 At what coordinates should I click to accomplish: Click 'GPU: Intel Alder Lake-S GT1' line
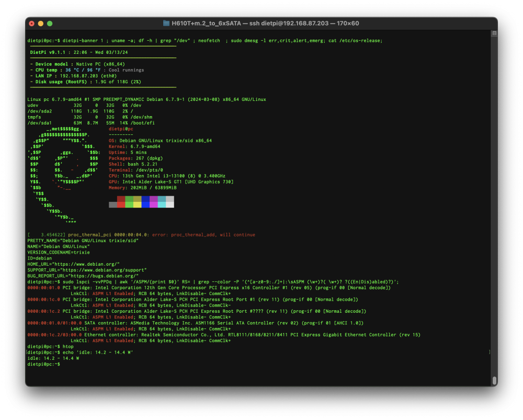171,182
